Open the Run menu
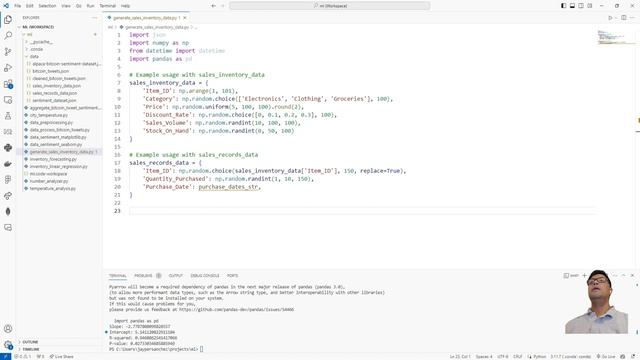Viewport: 640px width, 360px height. (x=91, y=6)
